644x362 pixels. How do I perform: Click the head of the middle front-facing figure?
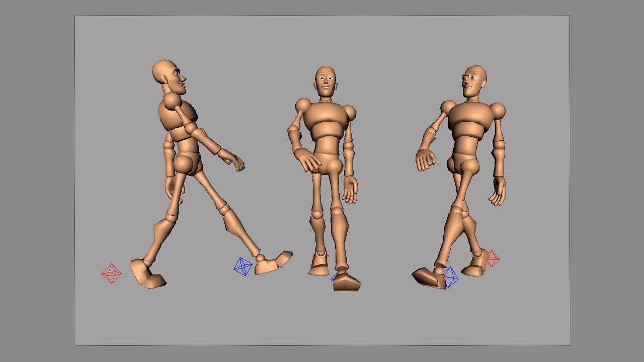tap(326, 81)
